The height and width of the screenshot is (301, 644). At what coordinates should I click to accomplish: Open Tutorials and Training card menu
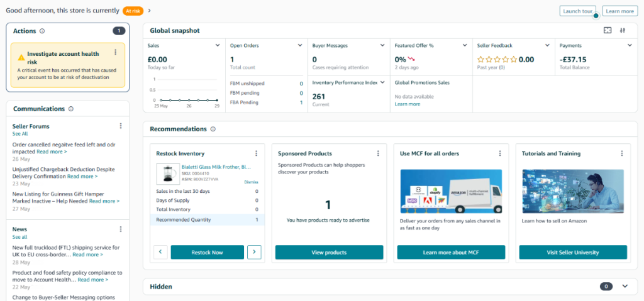coord(622,153)
